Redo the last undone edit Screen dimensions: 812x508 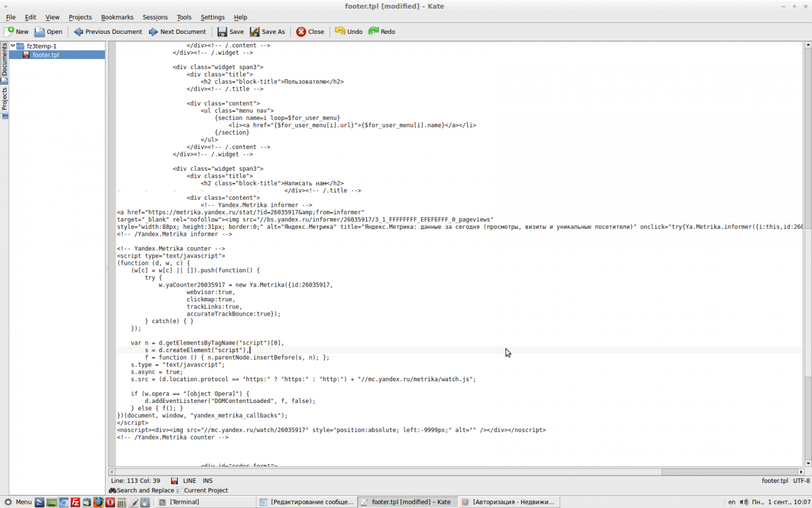point(382,32)
